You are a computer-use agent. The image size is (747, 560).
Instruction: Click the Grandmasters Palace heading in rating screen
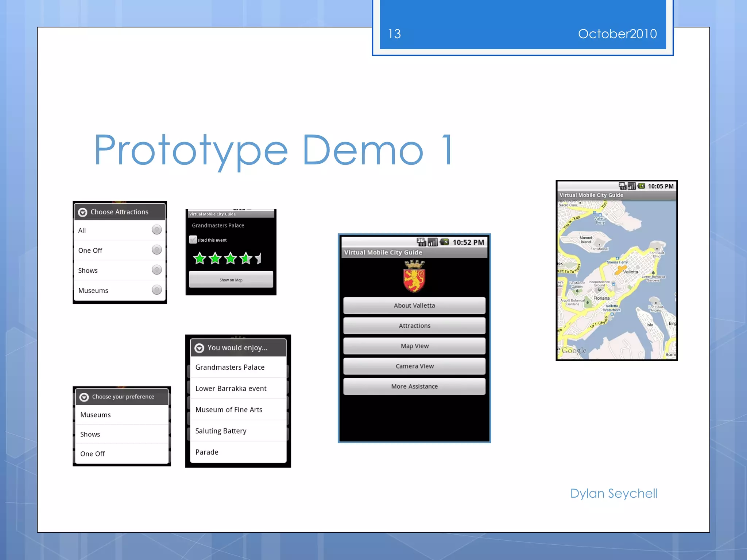click(x=218, y=225)
